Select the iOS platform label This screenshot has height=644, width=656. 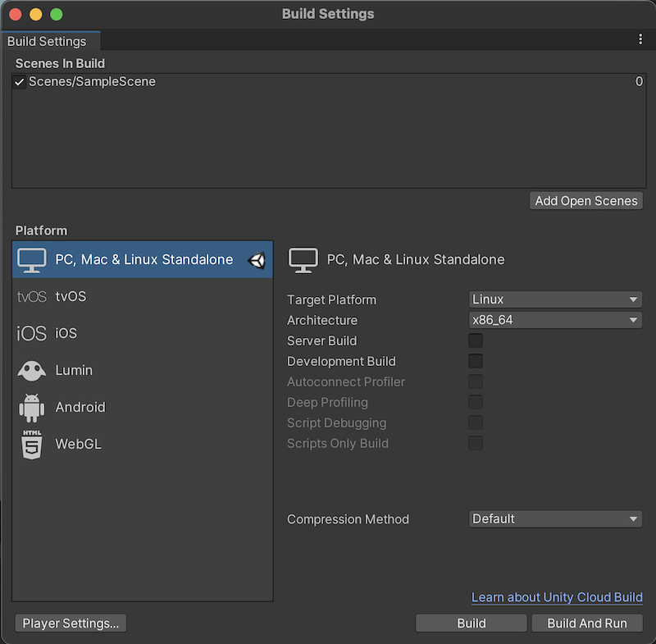[66, 334]
